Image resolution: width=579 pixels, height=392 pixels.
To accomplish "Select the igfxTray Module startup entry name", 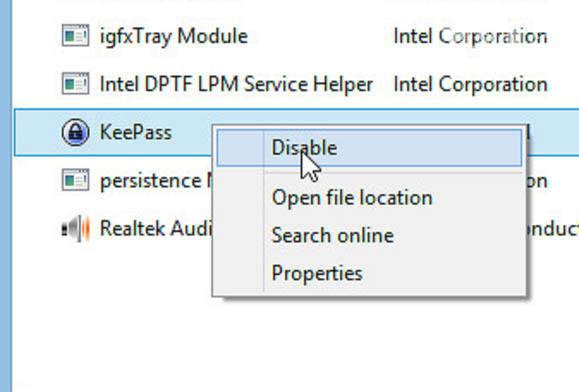I will pos(174,37).
